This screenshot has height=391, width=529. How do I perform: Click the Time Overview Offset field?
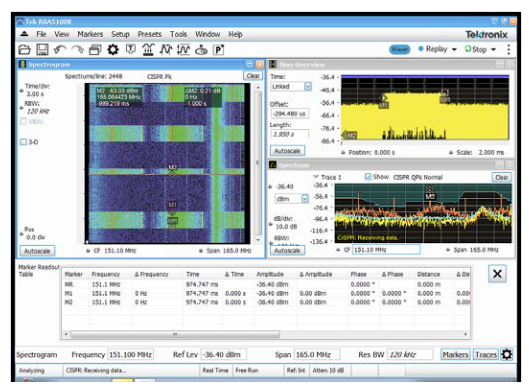pyautogui.click(x=289, y=114)
